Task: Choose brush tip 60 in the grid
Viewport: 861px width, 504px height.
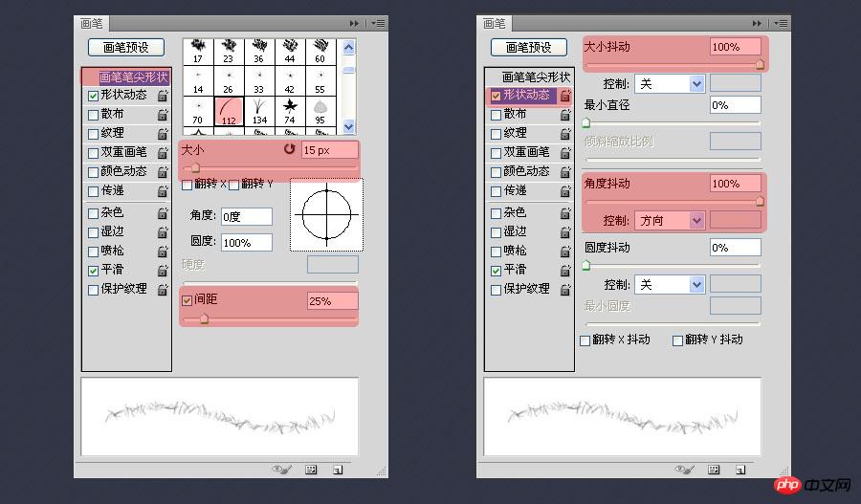Action: click(320, 51)
